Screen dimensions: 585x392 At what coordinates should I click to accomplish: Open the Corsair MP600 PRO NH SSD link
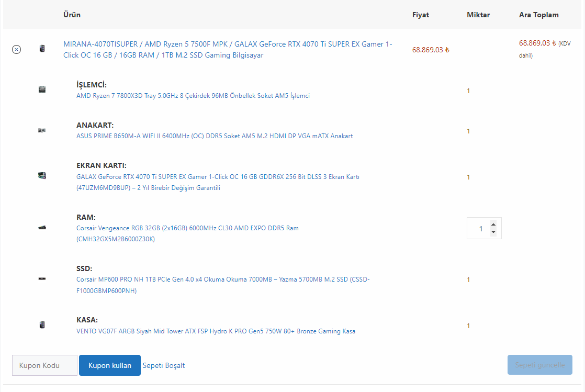coord(222,279)
